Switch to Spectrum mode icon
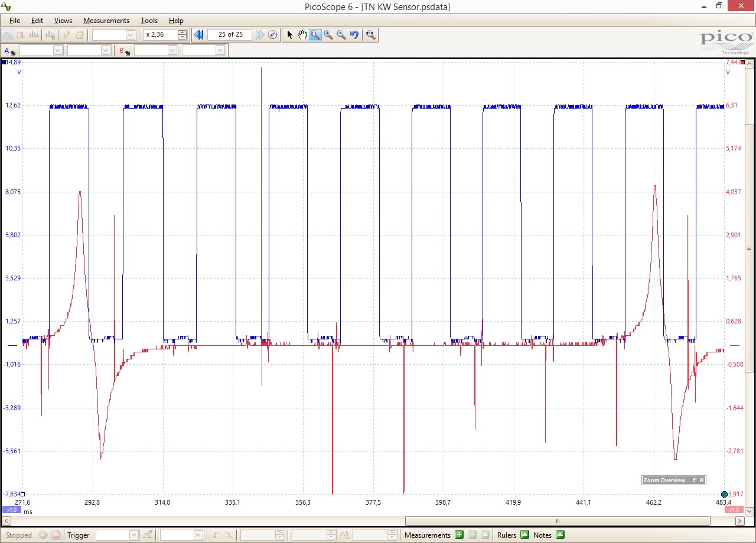The height and width of the screenshot is (543, 756). (34, 35)
